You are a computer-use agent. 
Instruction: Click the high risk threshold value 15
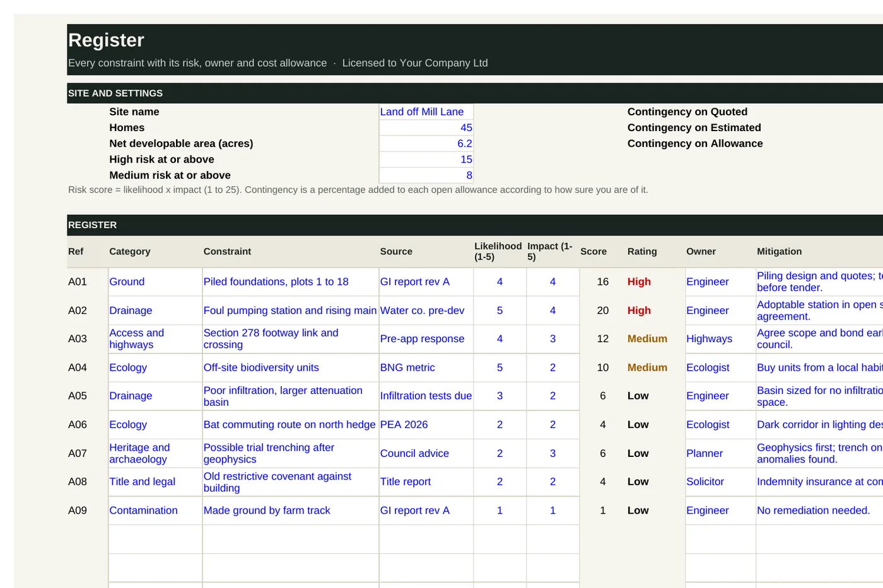coord(426,159)
